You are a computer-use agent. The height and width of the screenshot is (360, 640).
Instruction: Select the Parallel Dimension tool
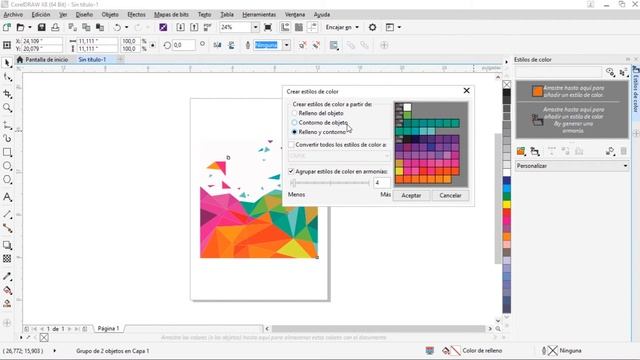click(7, 214)
